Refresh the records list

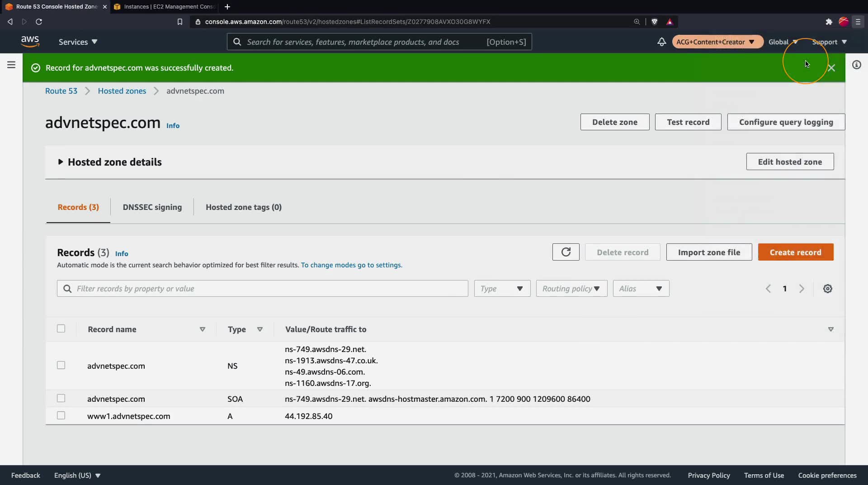(566, 252)
